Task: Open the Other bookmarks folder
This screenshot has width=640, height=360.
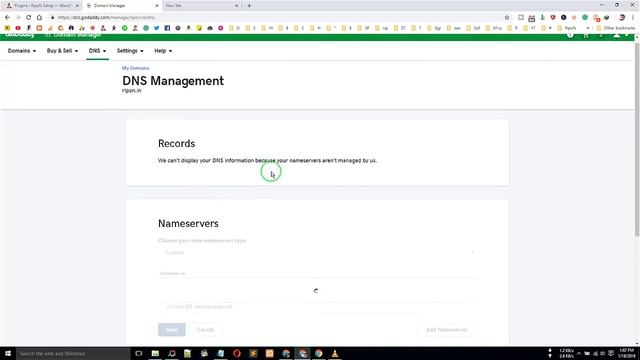Action: 616,28
